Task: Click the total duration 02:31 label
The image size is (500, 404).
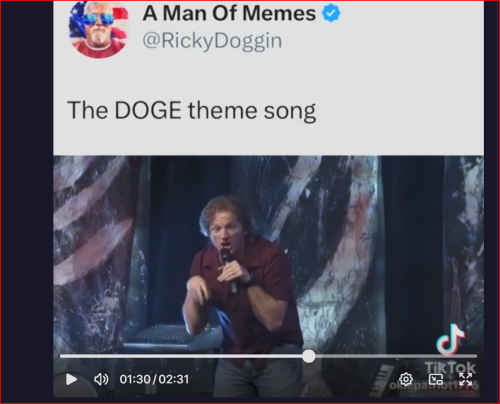Action: coord(174,379)
